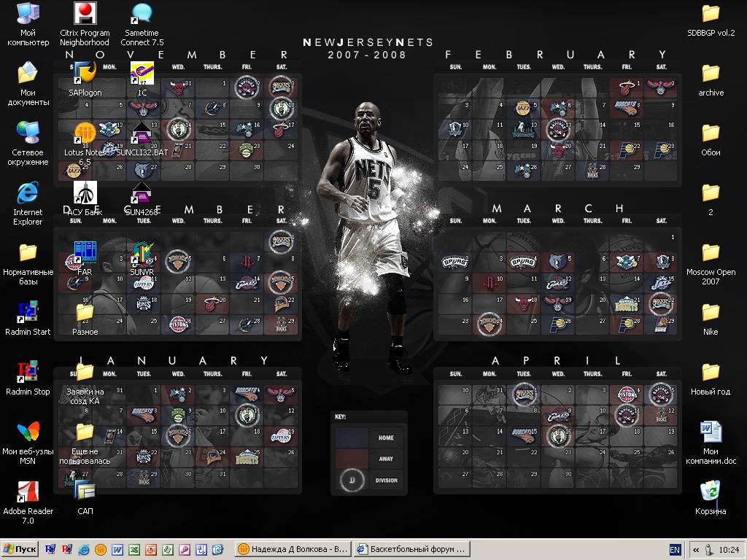Screen dimensions: 747x560
Task: Expand hidden tray icons with the arrows
Action: pos(696,550)
